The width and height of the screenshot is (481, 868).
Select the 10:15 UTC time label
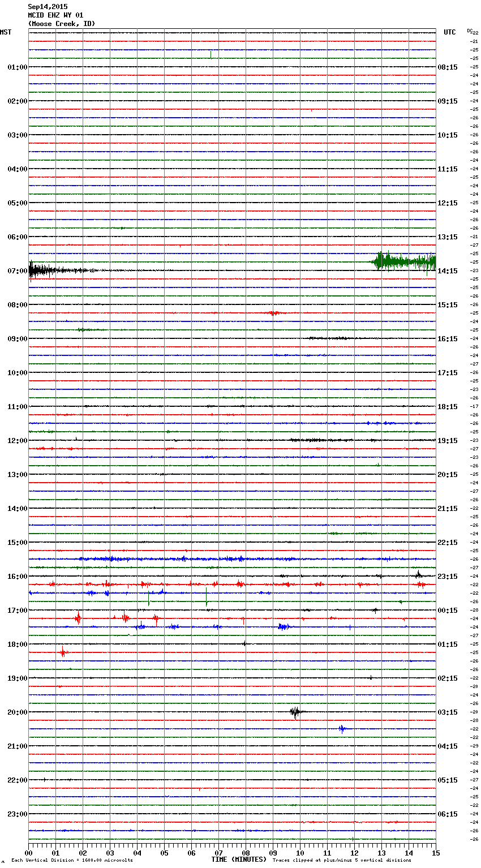tap(448, 135)
